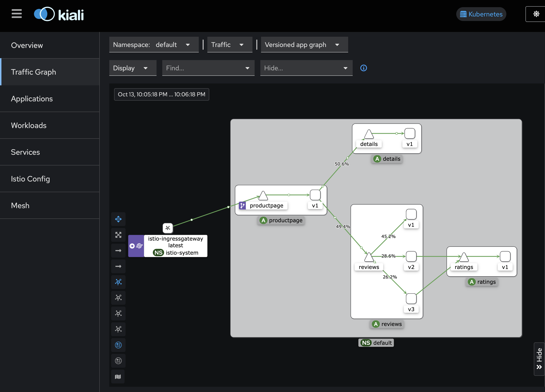The width and height of the screenshot is (545, 392).
Task: Expand the Versioned app graph dropdown
Action: pyautogui.click(x=304, y=45)
